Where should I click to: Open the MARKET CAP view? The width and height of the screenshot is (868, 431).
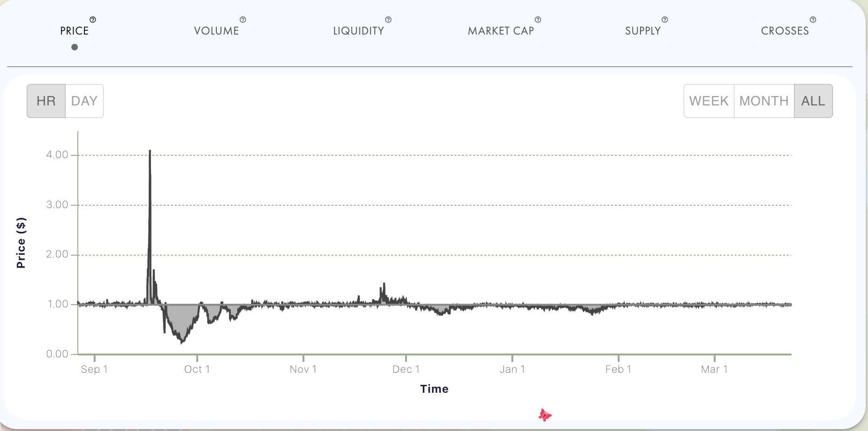tap(501, 31)
